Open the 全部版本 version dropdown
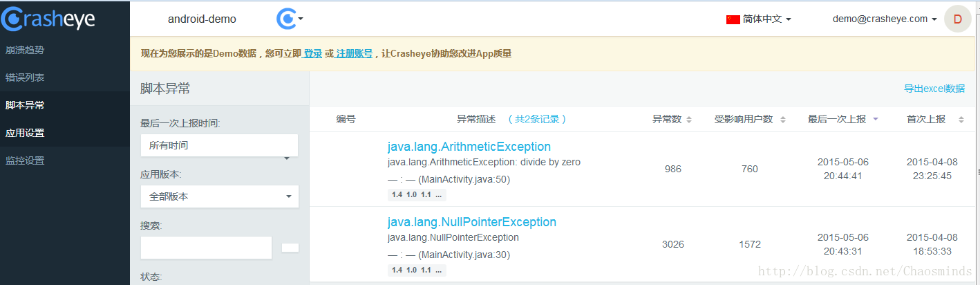This screenshot has width=980, height=285. [x=219, y=196]
